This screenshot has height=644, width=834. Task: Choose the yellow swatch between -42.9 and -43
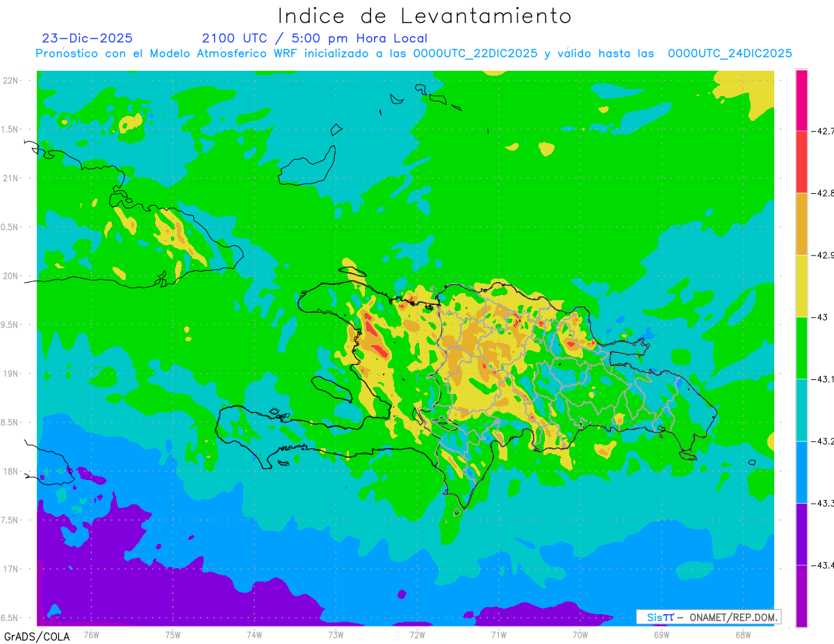tap(801, 286)
